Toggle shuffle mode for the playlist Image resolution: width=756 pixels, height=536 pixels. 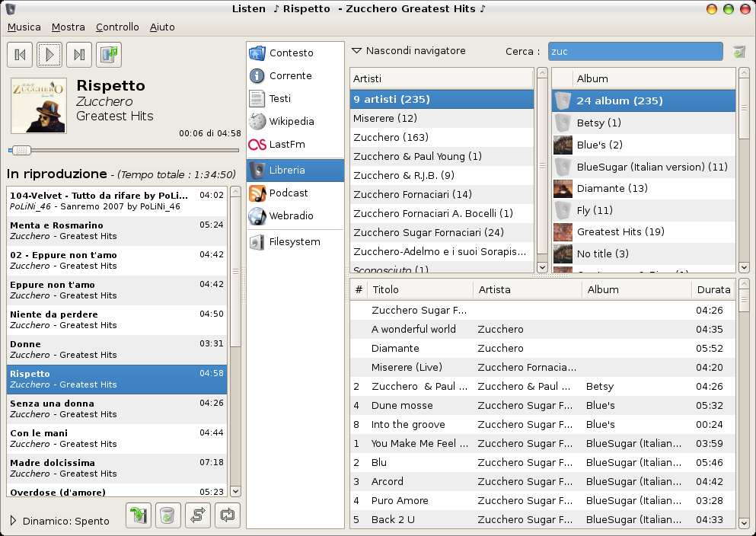point(198,515)
